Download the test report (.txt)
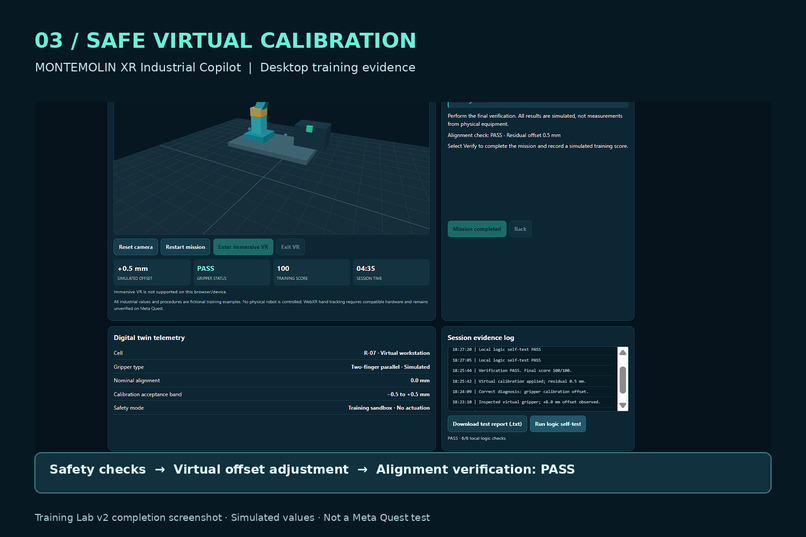 click(487, 424)
